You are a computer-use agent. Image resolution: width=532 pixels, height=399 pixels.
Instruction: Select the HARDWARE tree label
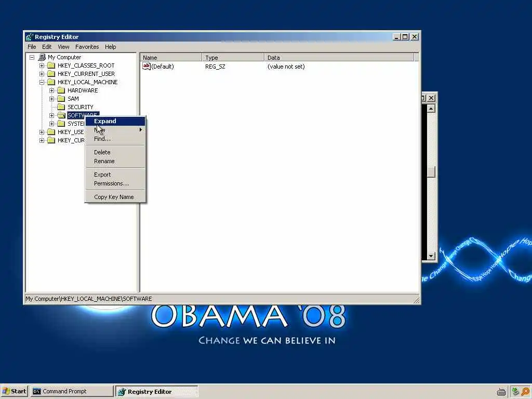[x=83, y=90]
